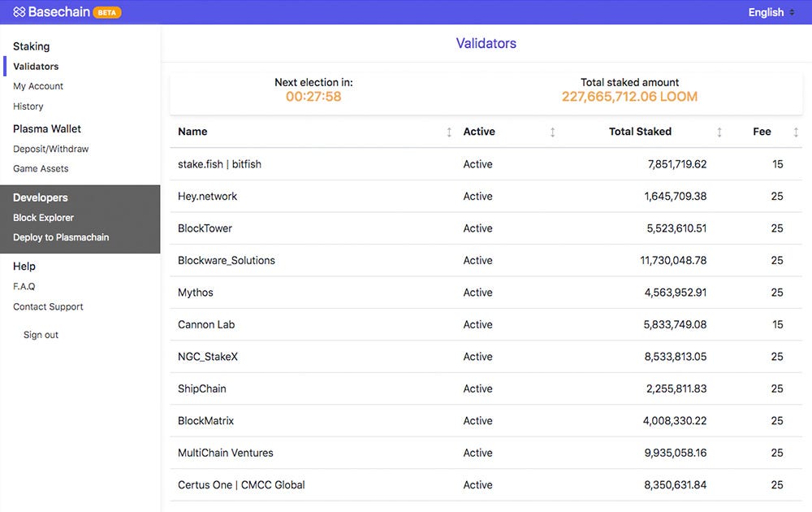The height and width of the screenshot is (512, 812).
Task: Open the Validators sidebar item
Action: [x=36, y=67]
